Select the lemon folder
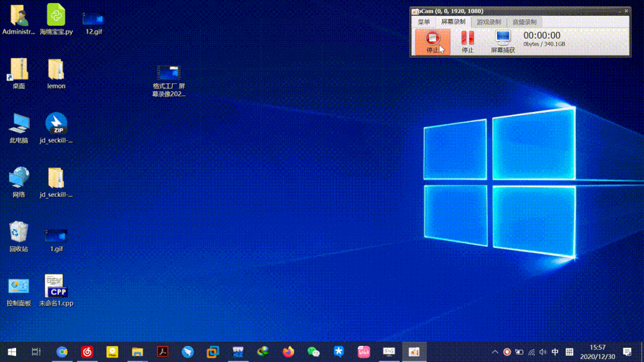Viewport: 644px width, 362px height. point(56,74)
